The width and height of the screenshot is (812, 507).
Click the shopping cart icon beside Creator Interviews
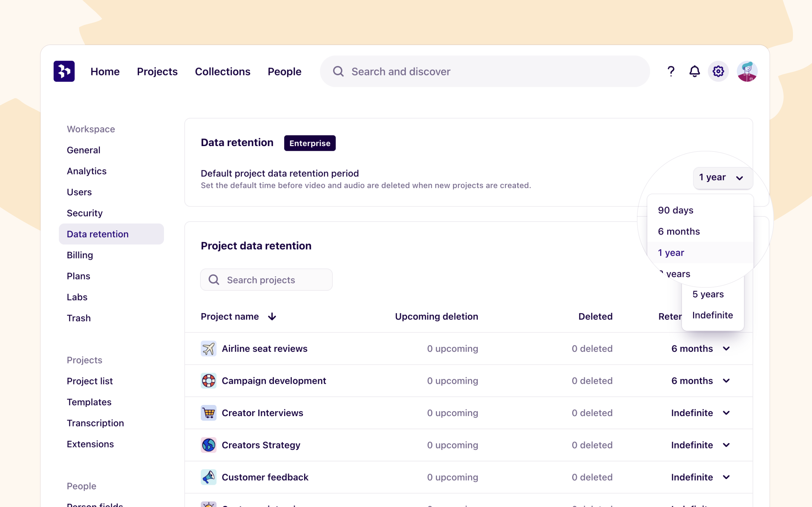tap(208, 413)
